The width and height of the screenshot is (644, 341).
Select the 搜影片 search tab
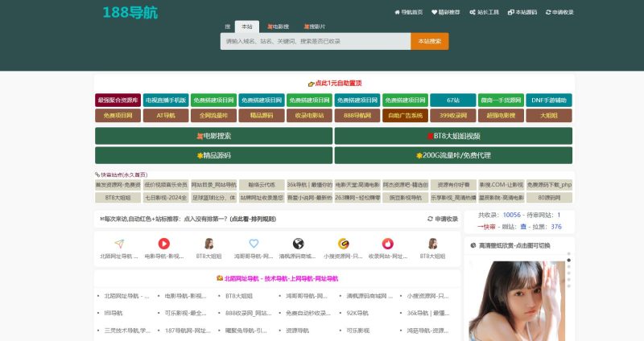tap(316, 27)
